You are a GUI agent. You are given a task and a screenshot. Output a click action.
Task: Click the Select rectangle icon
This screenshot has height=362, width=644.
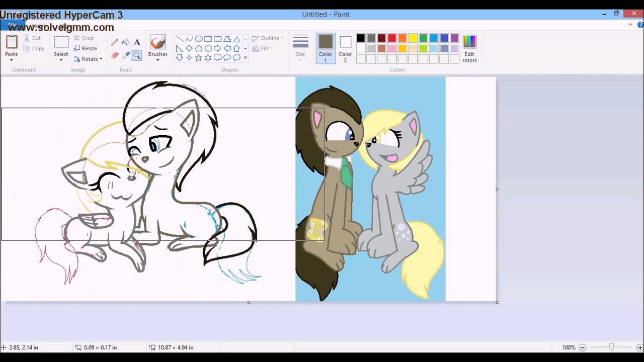coord(61,42)
